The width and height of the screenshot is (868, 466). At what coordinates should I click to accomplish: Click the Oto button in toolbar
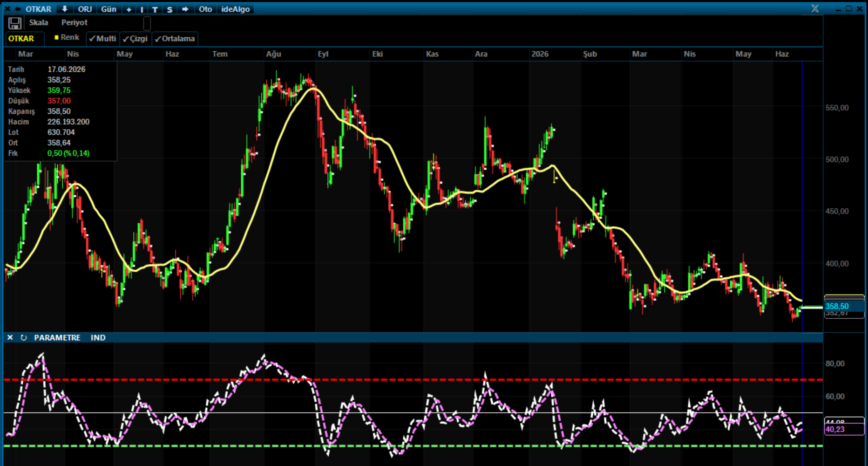click(x=205, y=9)
